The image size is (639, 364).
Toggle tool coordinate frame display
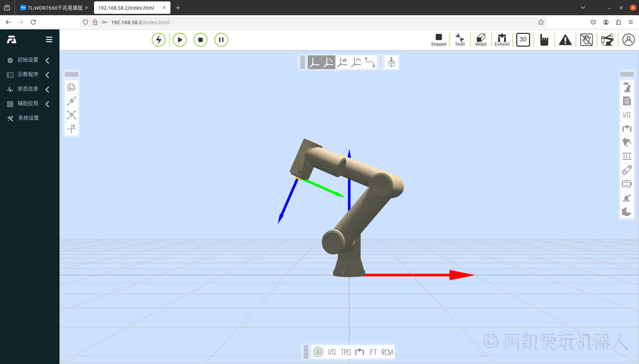point(328,63)
